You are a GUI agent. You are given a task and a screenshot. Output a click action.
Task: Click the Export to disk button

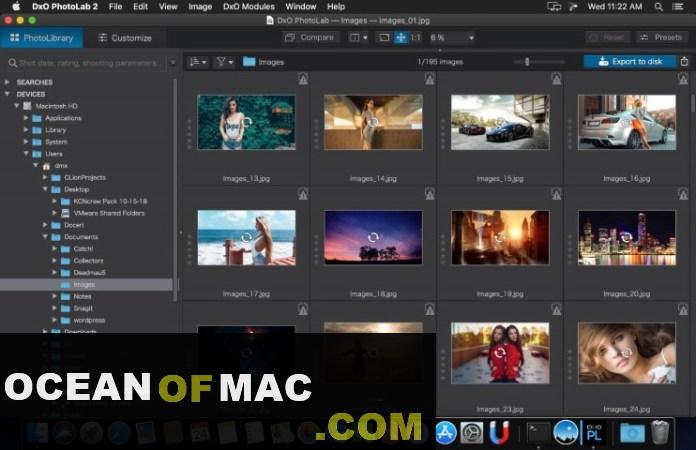tap(630, 61)
